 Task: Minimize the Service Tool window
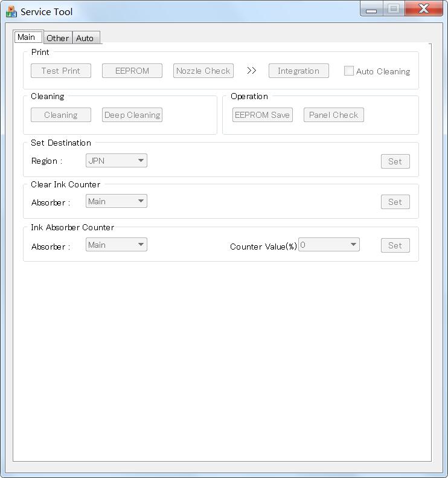[x=371, y=8]
